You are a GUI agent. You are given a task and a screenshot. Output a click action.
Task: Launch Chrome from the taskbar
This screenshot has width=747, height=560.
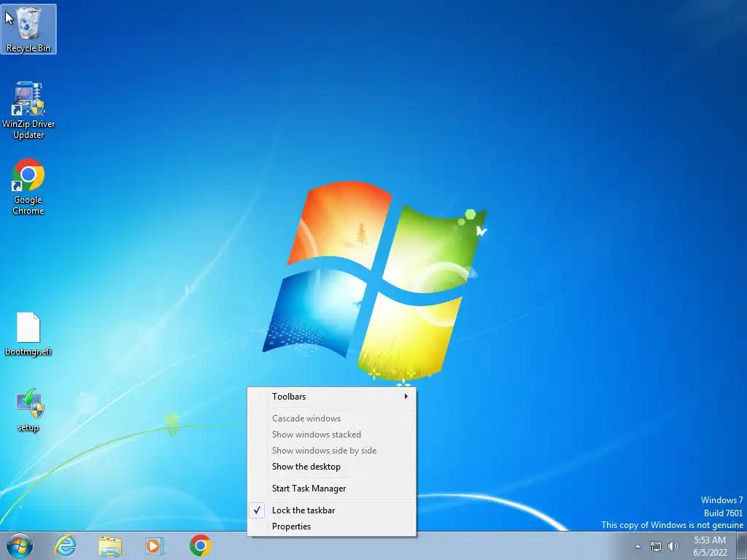(200, 545)
